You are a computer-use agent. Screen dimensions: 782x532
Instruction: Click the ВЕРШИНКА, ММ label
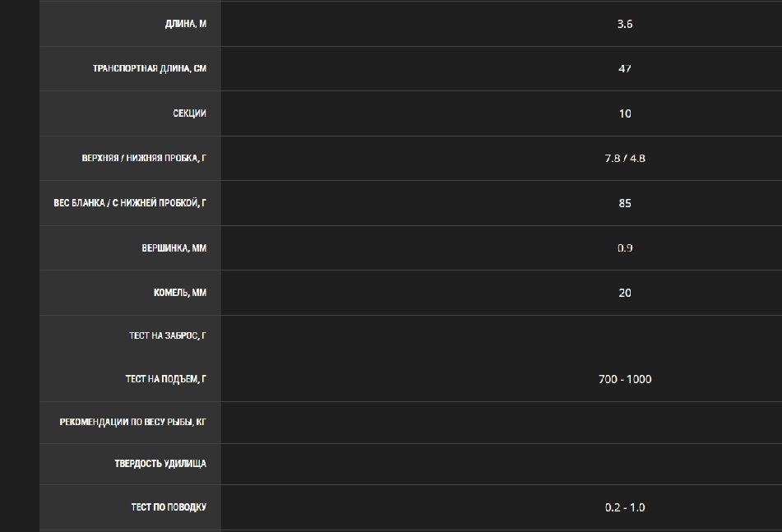(x=174, y=247)
